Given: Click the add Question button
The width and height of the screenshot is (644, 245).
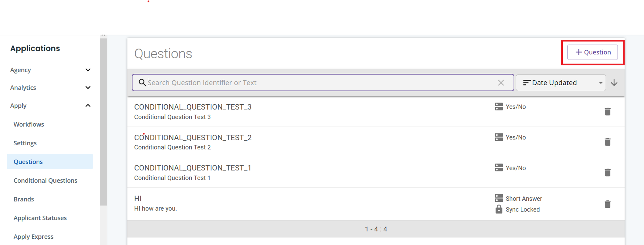Looking at the screenshot, I should (x=592, y=52).
